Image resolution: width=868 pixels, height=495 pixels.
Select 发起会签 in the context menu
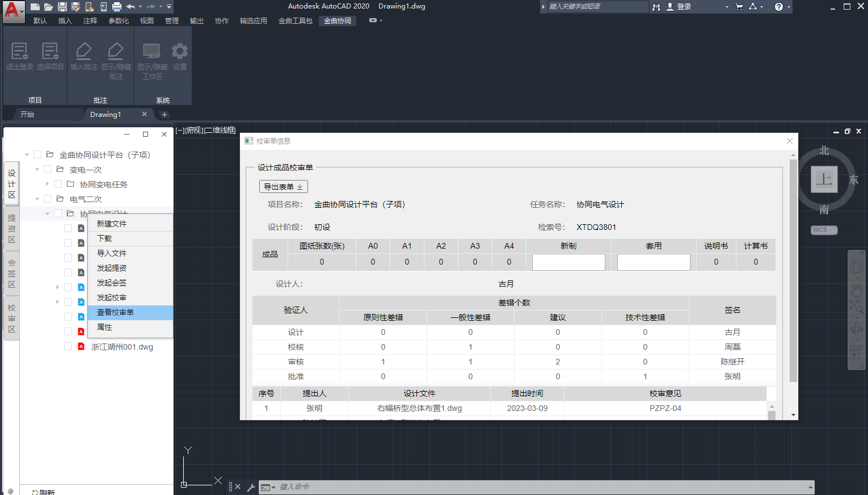pyautogui.click(x=112, y=283)
